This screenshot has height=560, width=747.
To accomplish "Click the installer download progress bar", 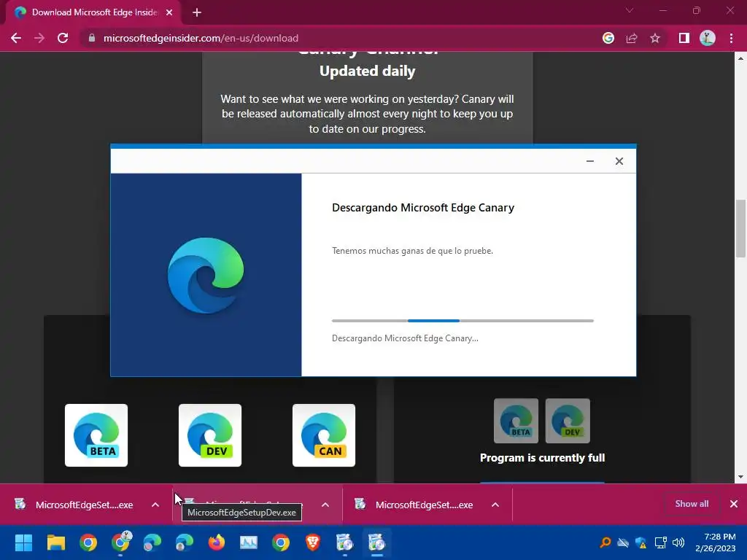I will [462, 321].
